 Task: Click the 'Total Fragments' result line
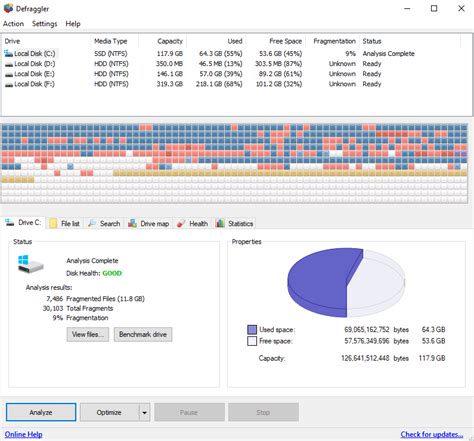pyautogui.click(x=90, y=308)
